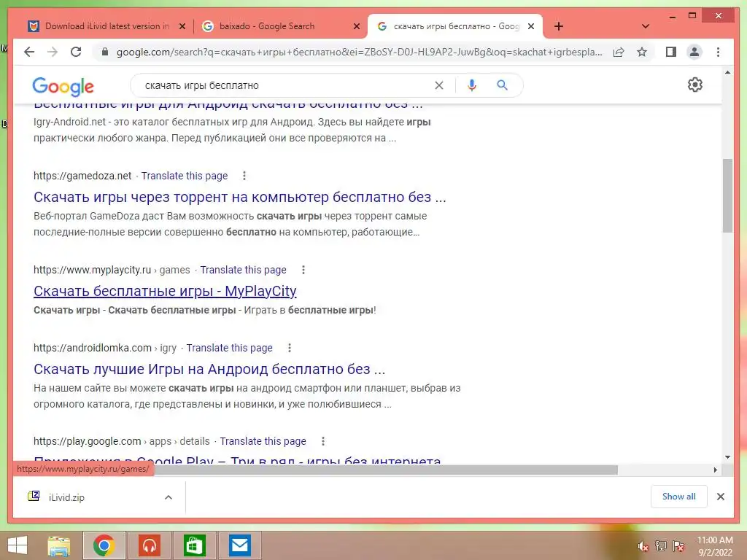Open options dots for gamedoza.net result

244,176
